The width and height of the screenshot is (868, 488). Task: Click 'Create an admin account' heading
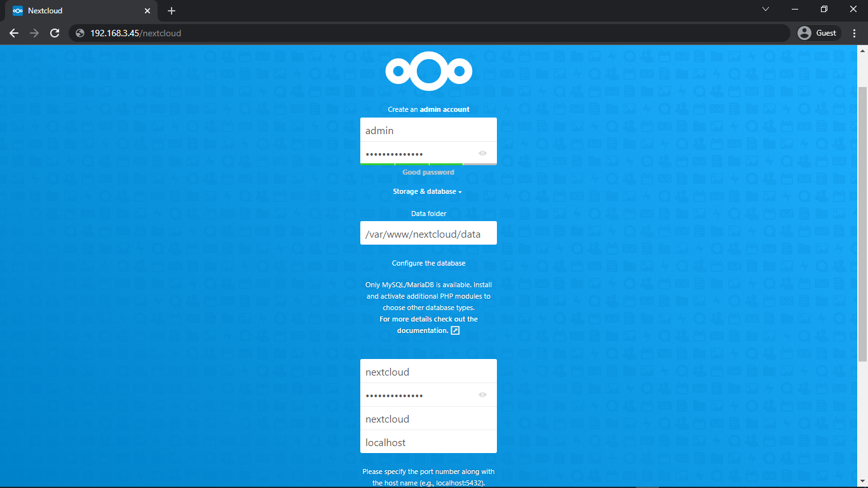coord(428,109)
